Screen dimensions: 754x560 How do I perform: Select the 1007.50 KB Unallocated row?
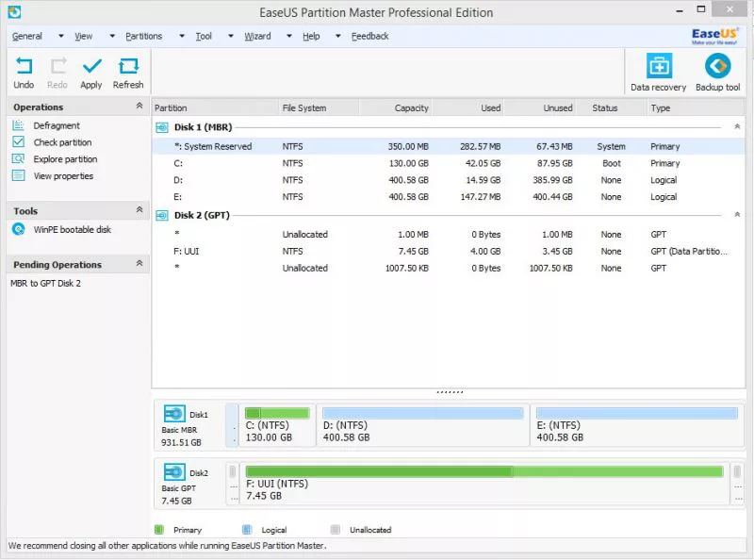[x=449, y=268]
